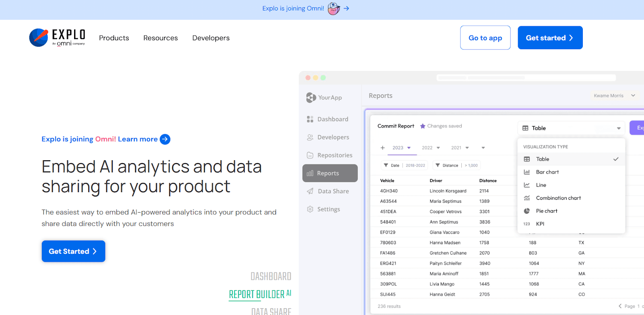Open the Products menu

[114, 38]
